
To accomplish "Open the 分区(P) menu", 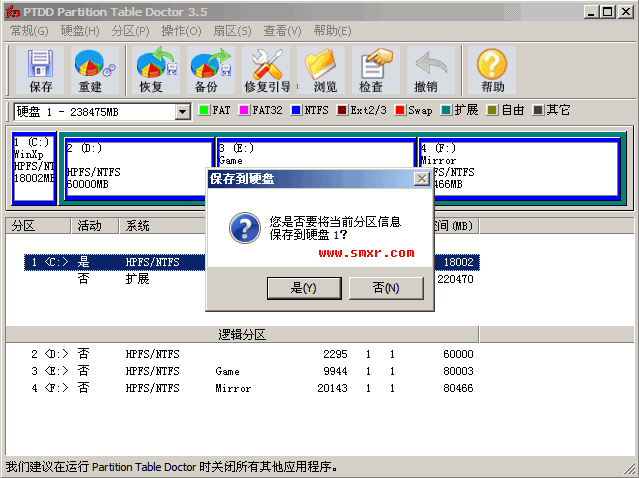I will (130, 31).
